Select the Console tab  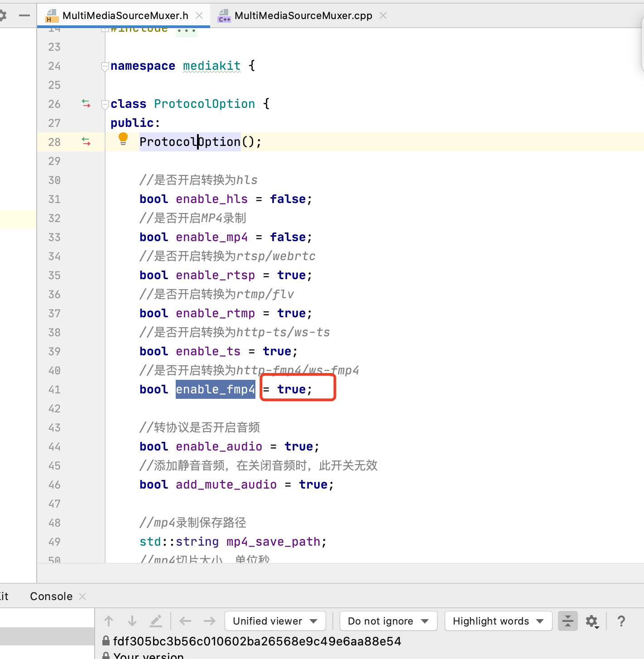click(50, 596)
